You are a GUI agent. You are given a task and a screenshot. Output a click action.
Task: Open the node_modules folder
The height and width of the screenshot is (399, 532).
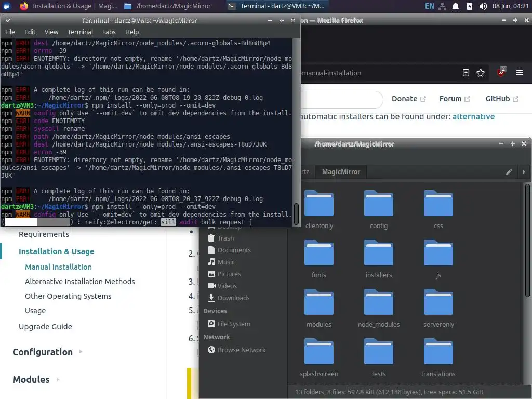click(379, 308)
